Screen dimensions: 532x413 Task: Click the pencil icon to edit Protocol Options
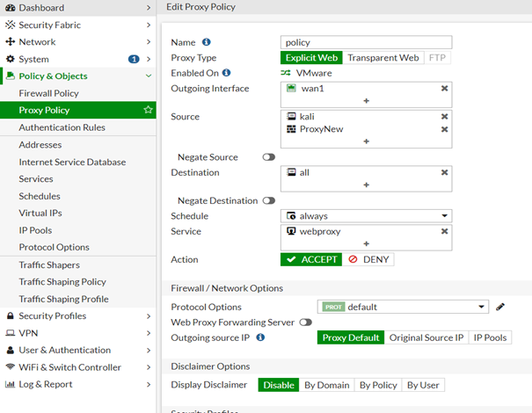pos(500,307)
